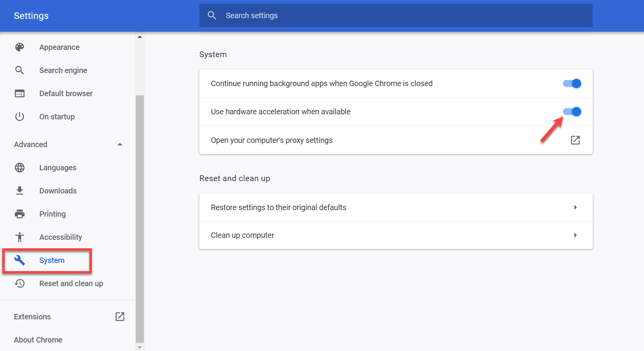Expand Restore settings to original defaults

pos(575,207)
